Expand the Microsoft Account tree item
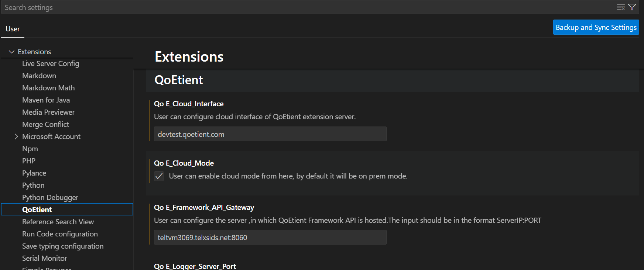This screenshot has height=270, width=644. click(16, 136)
